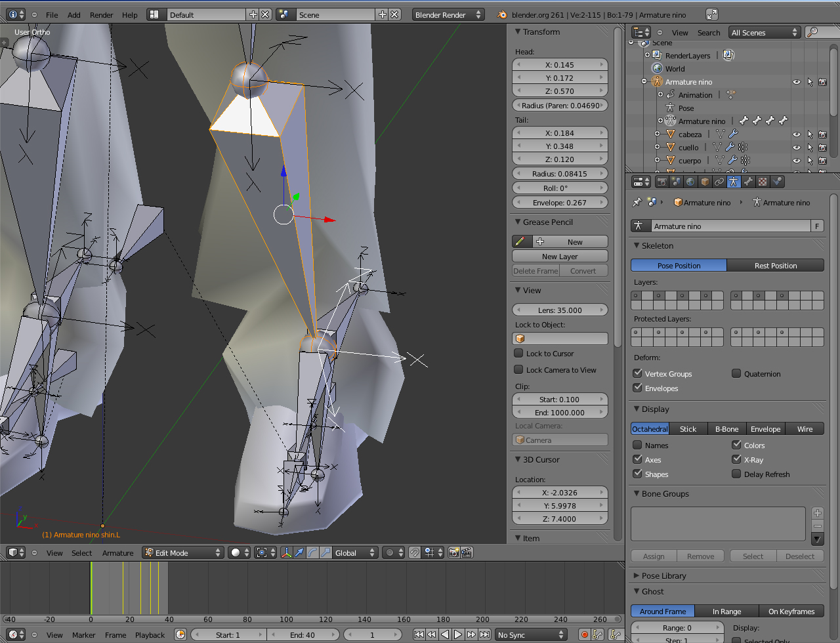Click the Lens 35.000 value field
840x643 pixels.
click(560, 310)
